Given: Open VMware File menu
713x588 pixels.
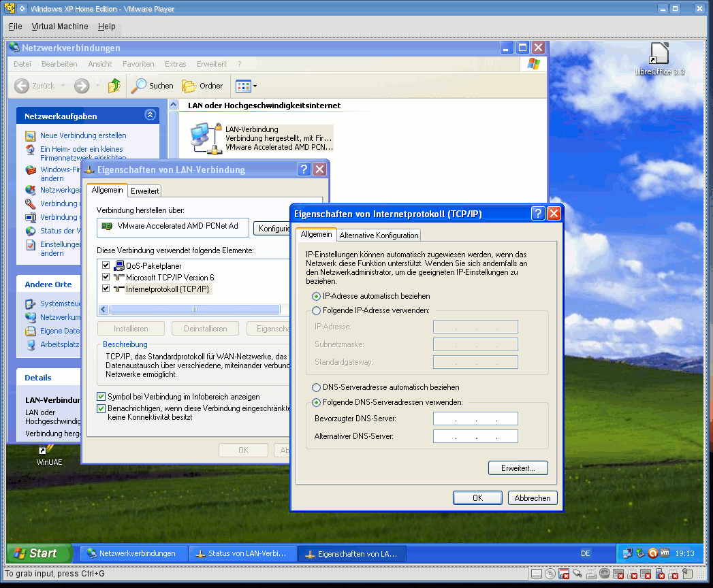Looking at the screenshot, I should (16, 27).
